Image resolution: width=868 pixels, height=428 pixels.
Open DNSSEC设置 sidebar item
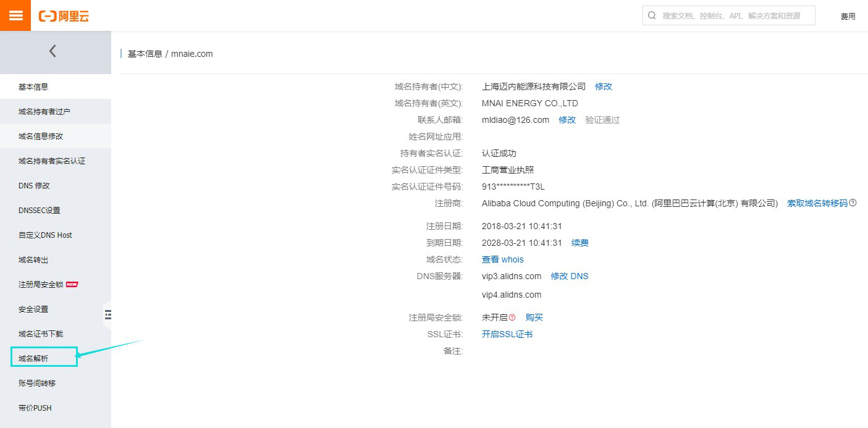click(x=56, y=210)
